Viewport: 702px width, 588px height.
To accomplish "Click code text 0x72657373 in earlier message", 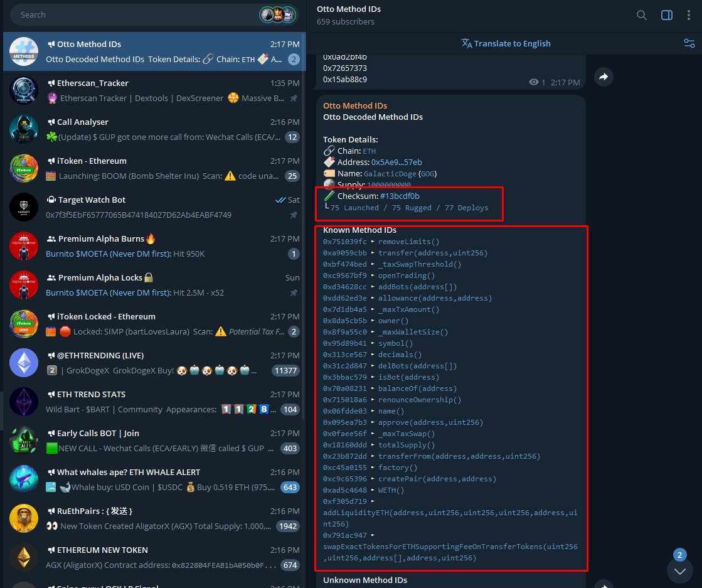I will (345, 68).
